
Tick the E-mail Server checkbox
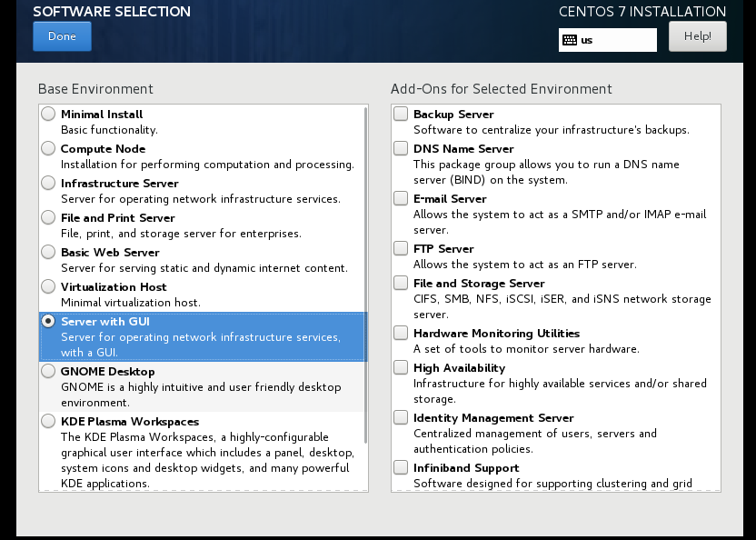pyautogui.click(x=401, y=198)
